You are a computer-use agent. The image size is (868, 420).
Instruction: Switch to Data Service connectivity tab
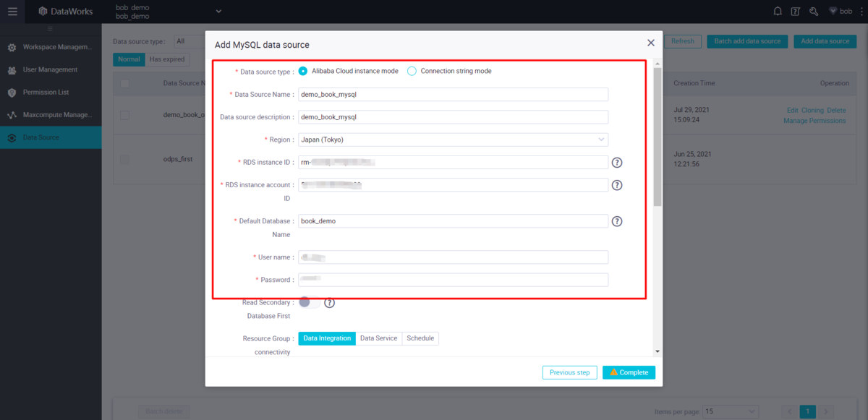tap(379, 338)
